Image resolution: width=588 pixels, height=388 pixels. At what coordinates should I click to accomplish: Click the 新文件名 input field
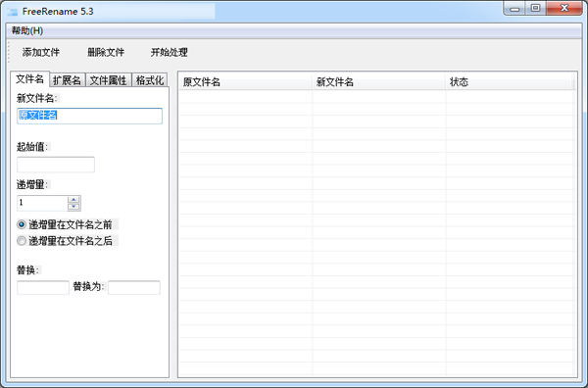89,116
